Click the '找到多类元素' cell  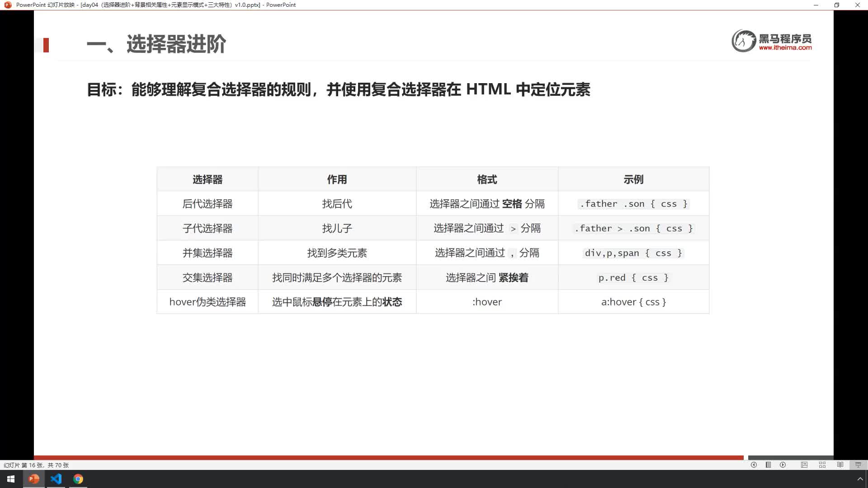pos(337,253)
